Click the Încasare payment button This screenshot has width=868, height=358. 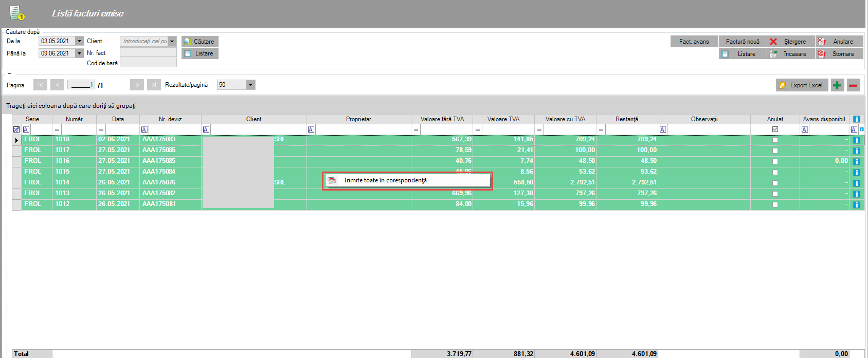pos(790,54)
